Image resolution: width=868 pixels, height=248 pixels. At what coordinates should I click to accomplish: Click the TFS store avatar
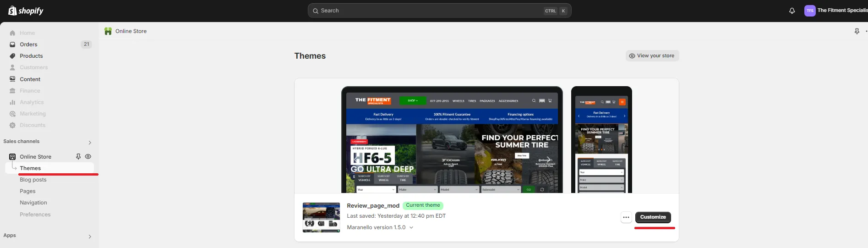[x=809, y=11]
